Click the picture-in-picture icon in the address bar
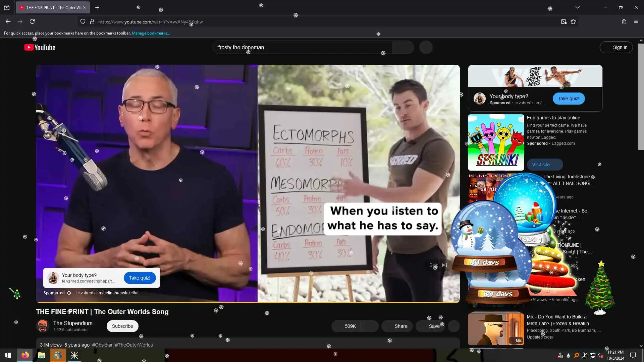The height and width of the screenshot is (362, 644). pos(563,22)
